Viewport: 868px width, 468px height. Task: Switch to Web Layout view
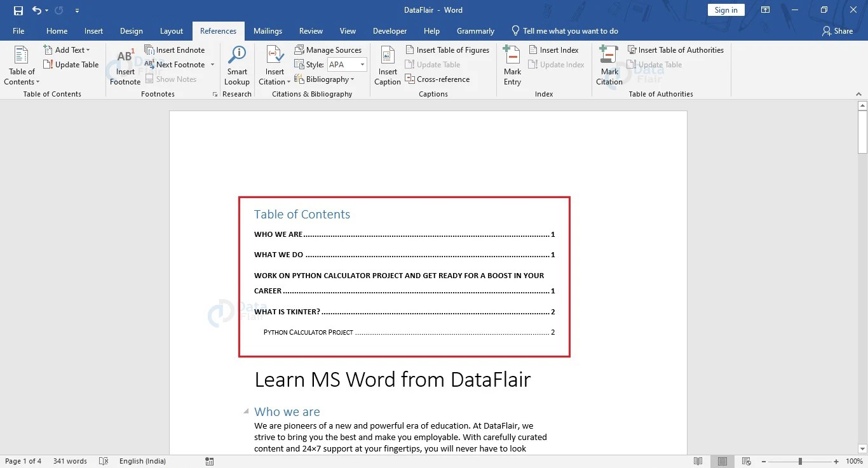click(746, 461)
